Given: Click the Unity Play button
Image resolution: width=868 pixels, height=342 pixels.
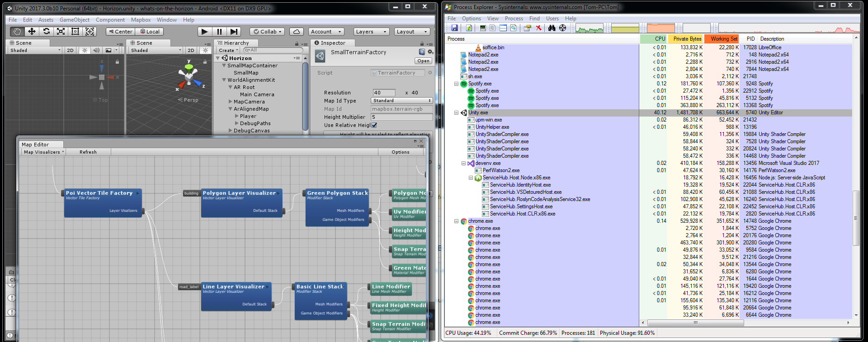Looking at the screenshot, I should coord(205,32).
